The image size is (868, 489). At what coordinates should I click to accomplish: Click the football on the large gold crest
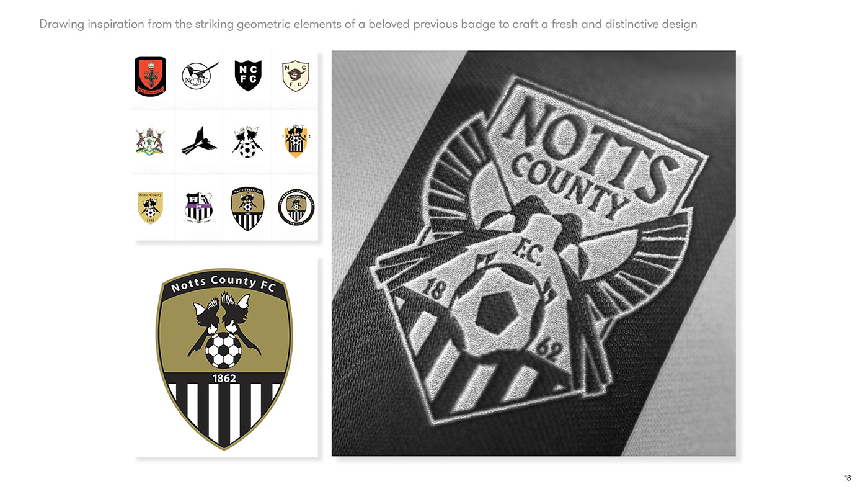tap(223, 351)
